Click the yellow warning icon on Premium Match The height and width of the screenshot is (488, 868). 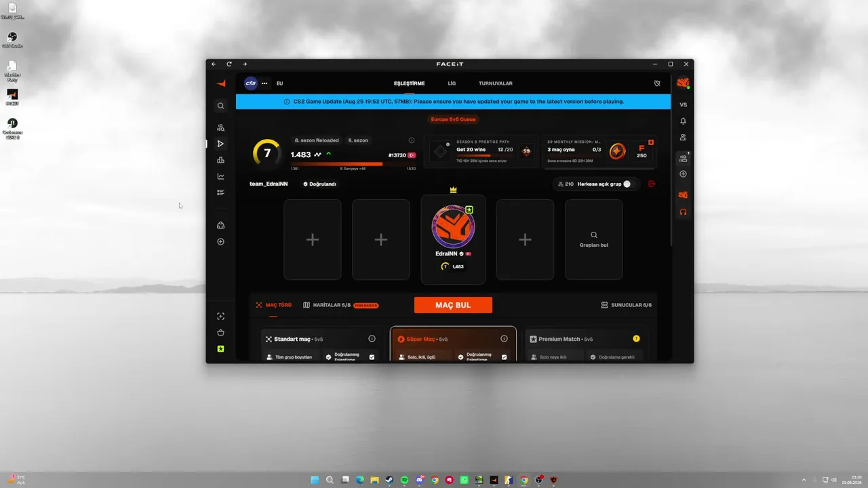click(x=636, y=339)
